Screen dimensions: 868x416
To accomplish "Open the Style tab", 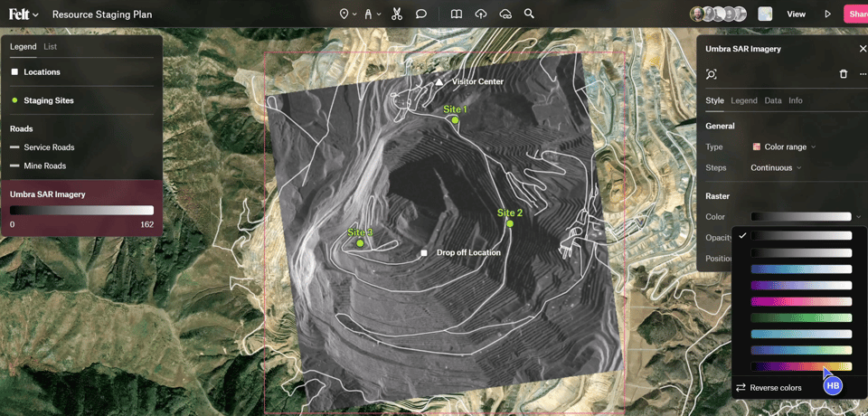I will pos(714,100).
